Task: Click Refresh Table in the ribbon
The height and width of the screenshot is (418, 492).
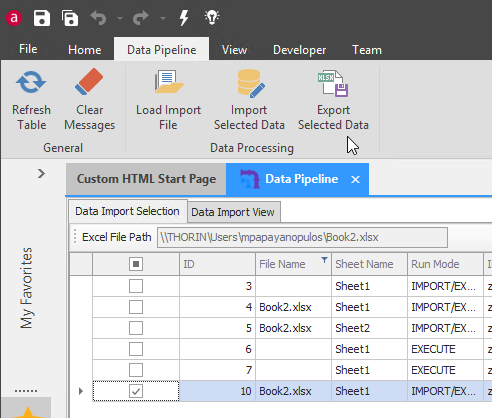Action: click(31, 99)
